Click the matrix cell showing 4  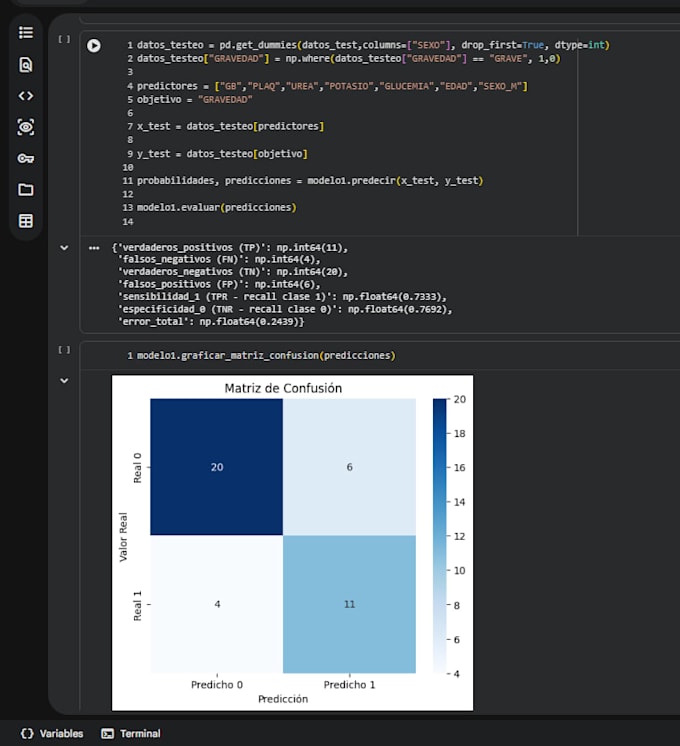pos(217,604)
